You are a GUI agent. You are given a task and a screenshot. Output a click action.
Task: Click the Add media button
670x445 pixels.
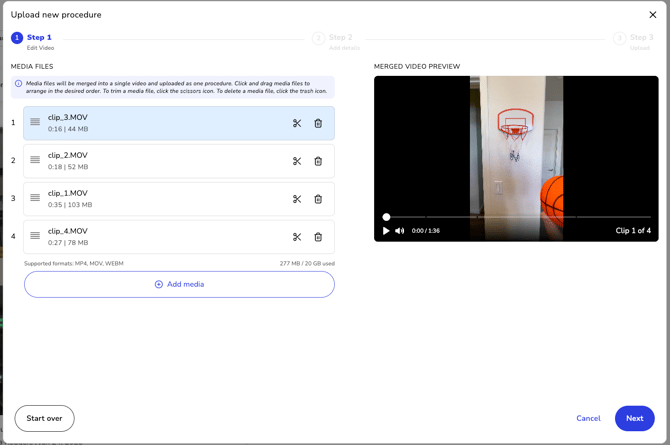[179, 284]
